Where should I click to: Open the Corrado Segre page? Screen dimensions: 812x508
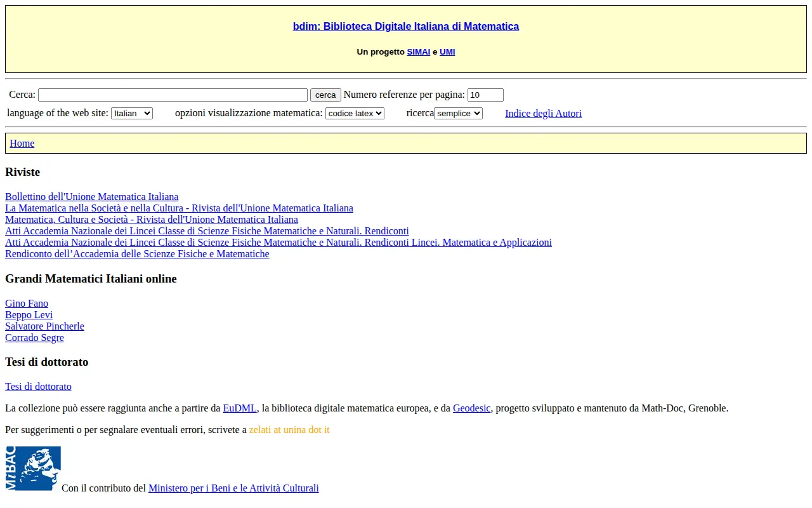pos(34,338)
